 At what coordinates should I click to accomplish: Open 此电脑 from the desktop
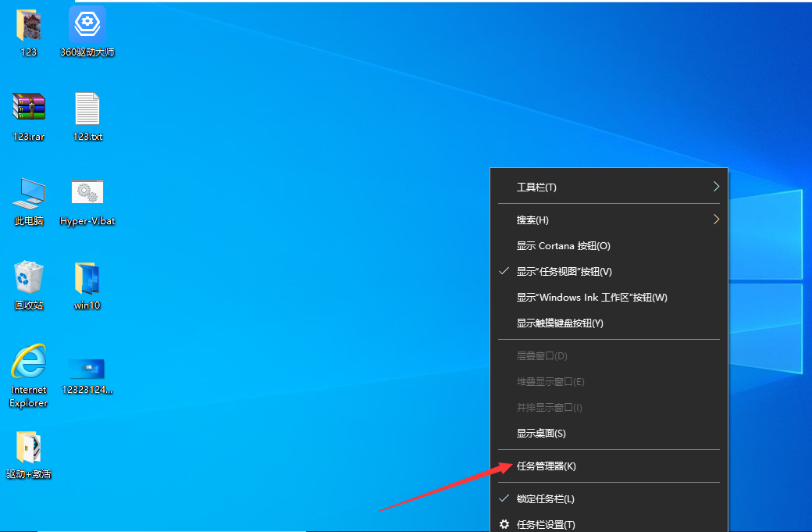coord(29,192)
